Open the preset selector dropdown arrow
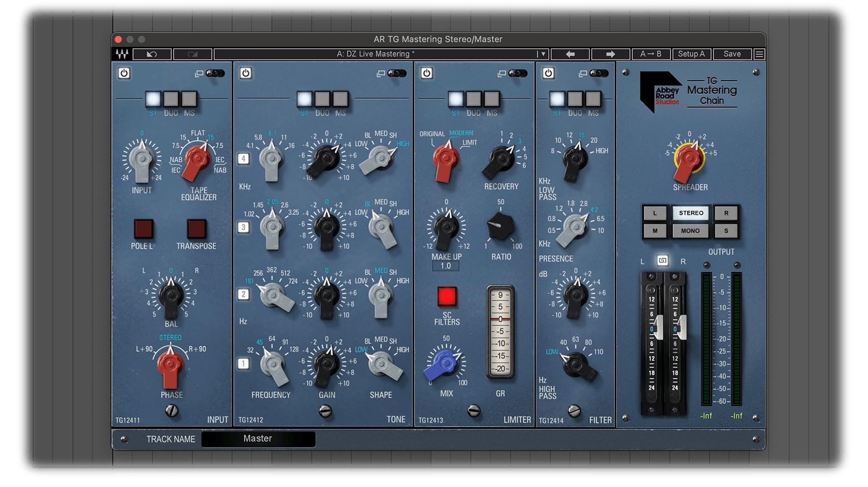This screenshot has width=868, height=487. point(543,54)
